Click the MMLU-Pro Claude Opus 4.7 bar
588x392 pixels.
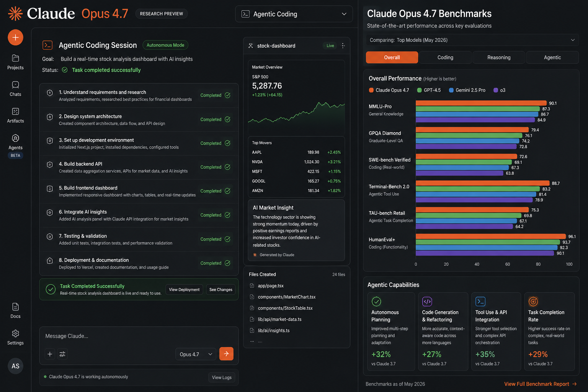(x=481, y=103)
